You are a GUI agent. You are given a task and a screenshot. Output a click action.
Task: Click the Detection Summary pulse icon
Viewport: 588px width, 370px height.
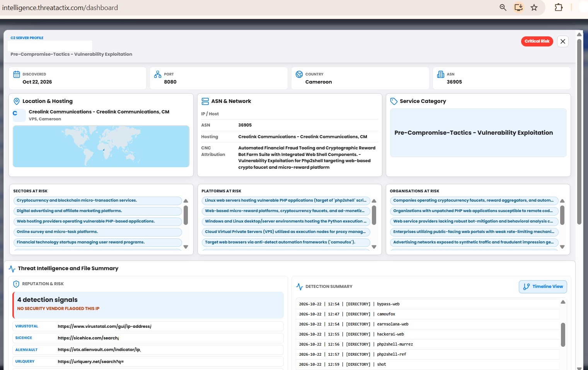point(300,287)
